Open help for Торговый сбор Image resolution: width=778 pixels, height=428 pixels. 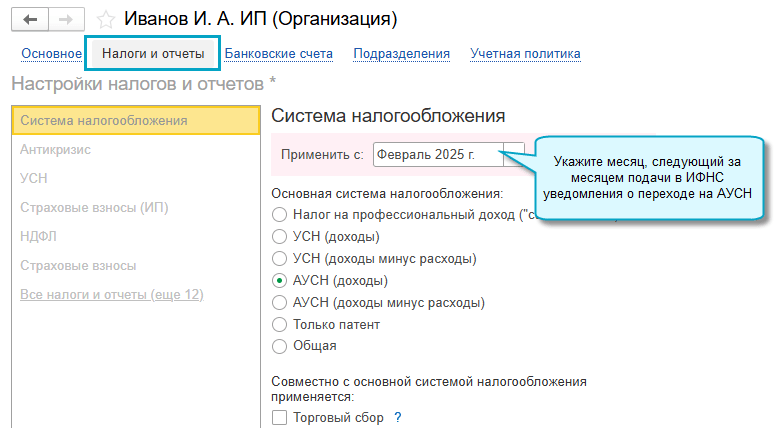pos(397,418)
